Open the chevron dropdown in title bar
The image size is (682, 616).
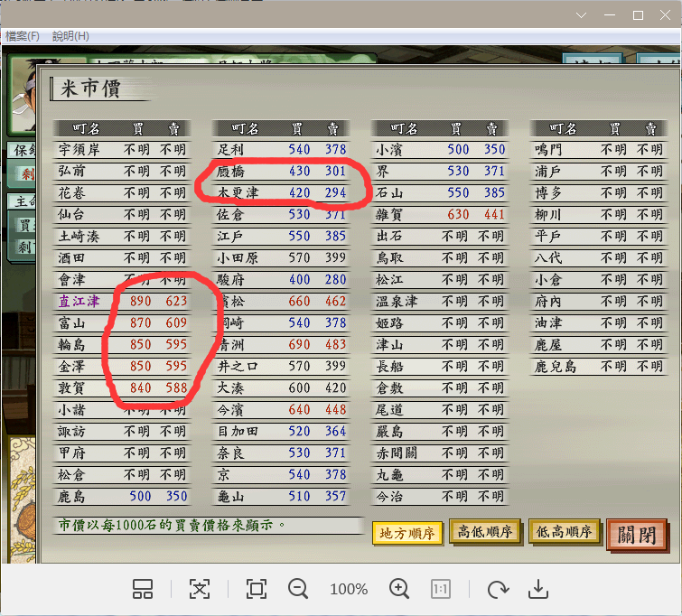tap(581, 15)
